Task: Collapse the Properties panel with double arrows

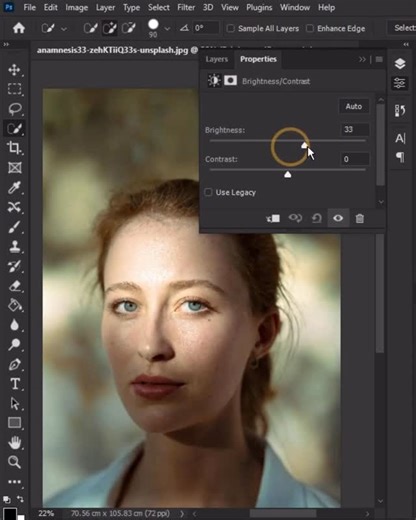Action: click(362, 59)
